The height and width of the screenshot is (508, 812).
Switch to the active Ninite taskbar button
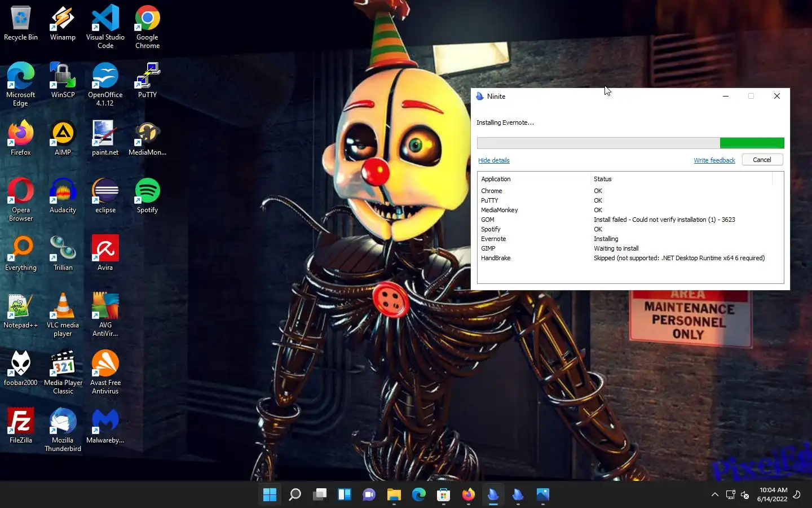click(493, 495)
